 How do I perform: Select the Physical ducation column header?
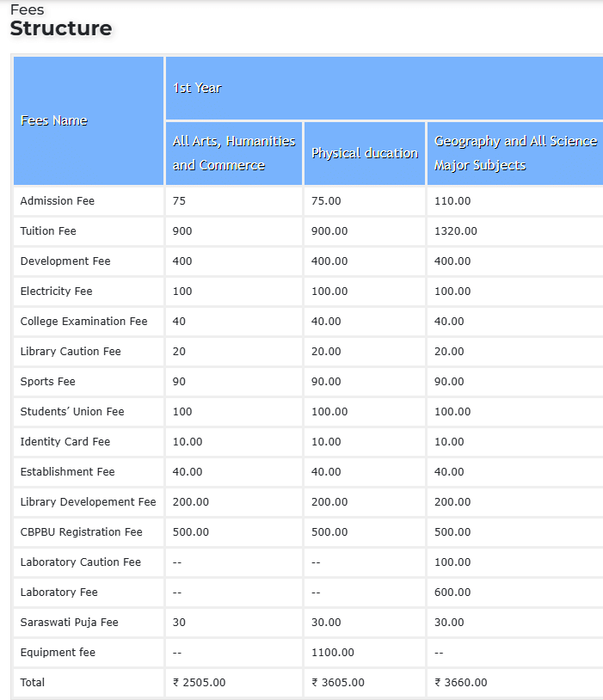pos(365,153)
